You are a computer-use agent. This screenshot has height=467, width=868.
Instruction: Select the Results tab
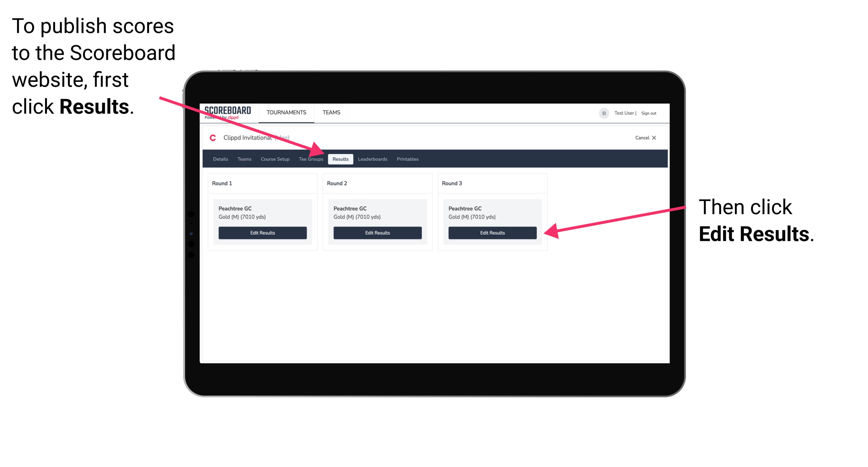click(340, 159)
